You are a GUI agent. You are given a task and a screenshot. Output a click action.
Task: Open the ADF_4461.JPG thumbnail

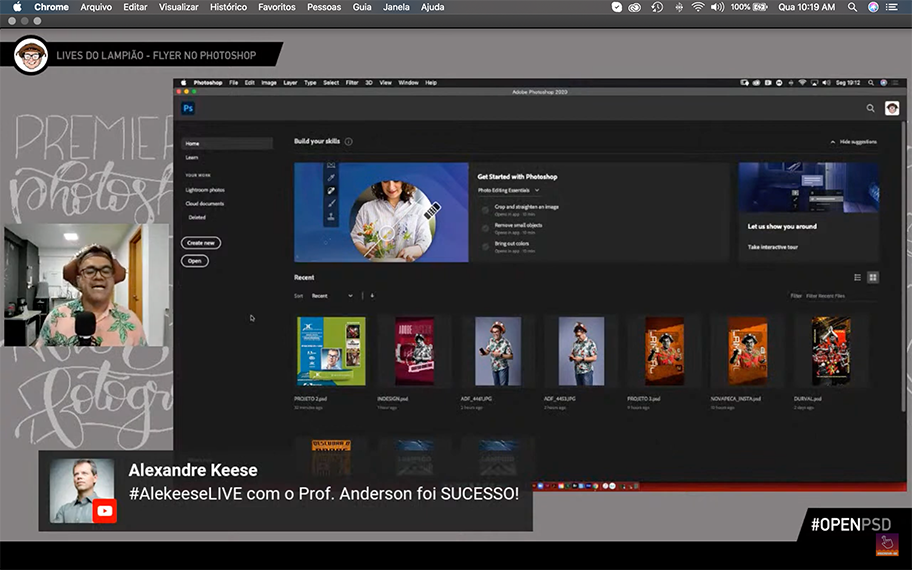pos(498,351)
